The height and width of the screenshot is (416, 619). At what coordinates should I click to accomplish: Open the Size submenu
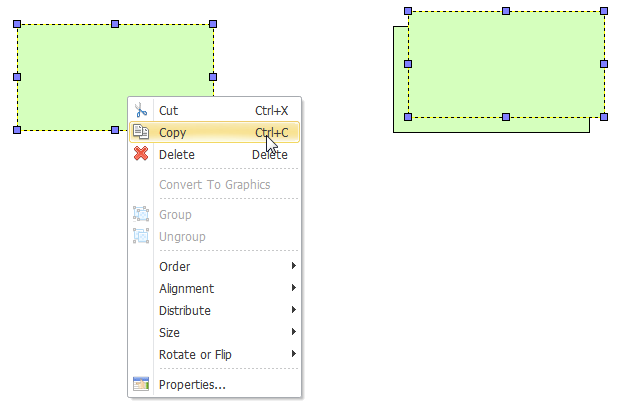[214, 332]
